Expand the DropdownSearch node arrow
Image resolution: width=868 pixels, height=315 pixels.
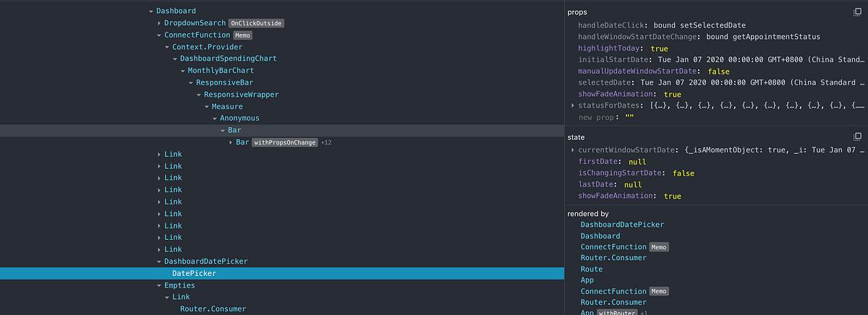click(x=158, y=23)
